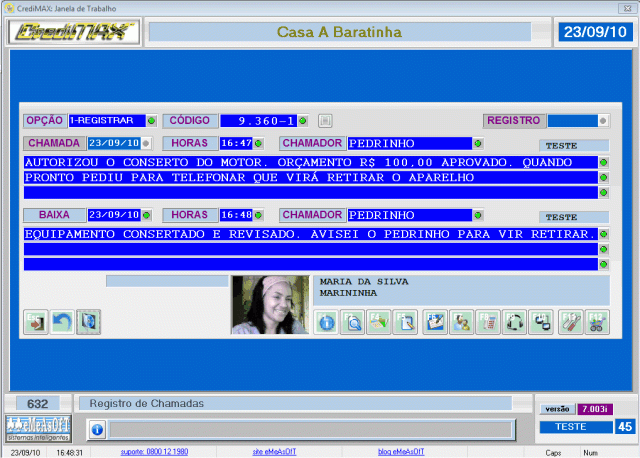This screenshot has width=640, height=458.
Task: Toggle green indicator after BAIXA chamador PEDRINHO
Action: tap(479, 215)
